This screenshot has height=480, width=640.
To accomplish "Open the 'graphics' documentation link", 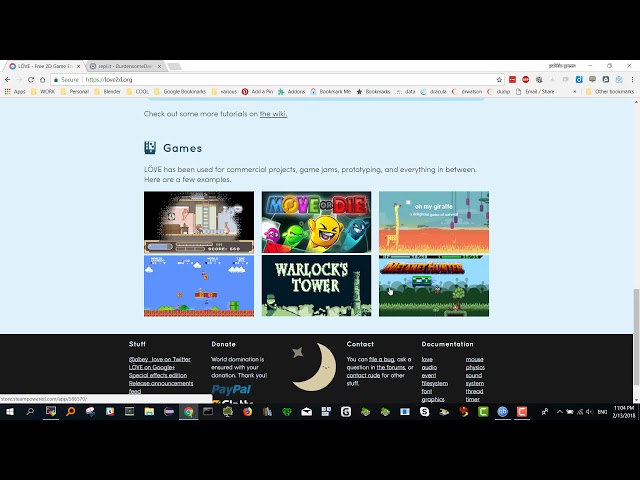I will (433, 399).
